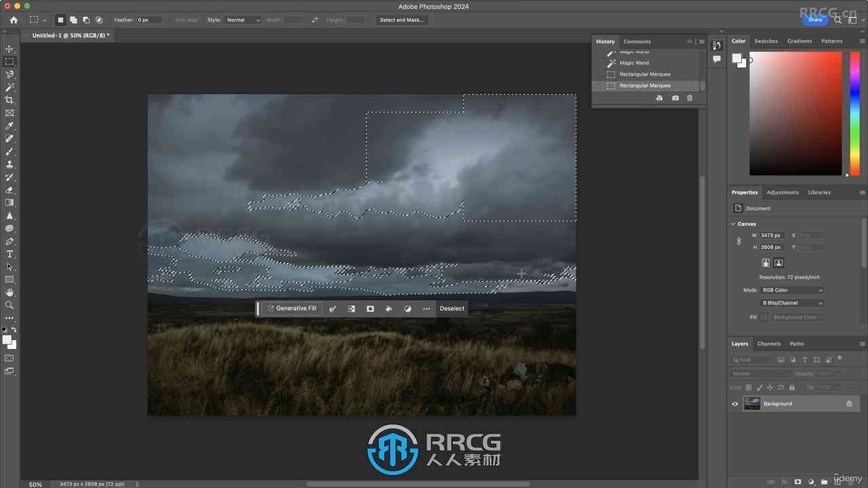
Task: Click Add layer mask at Layers bottom
Action: [x=797, y=482]
